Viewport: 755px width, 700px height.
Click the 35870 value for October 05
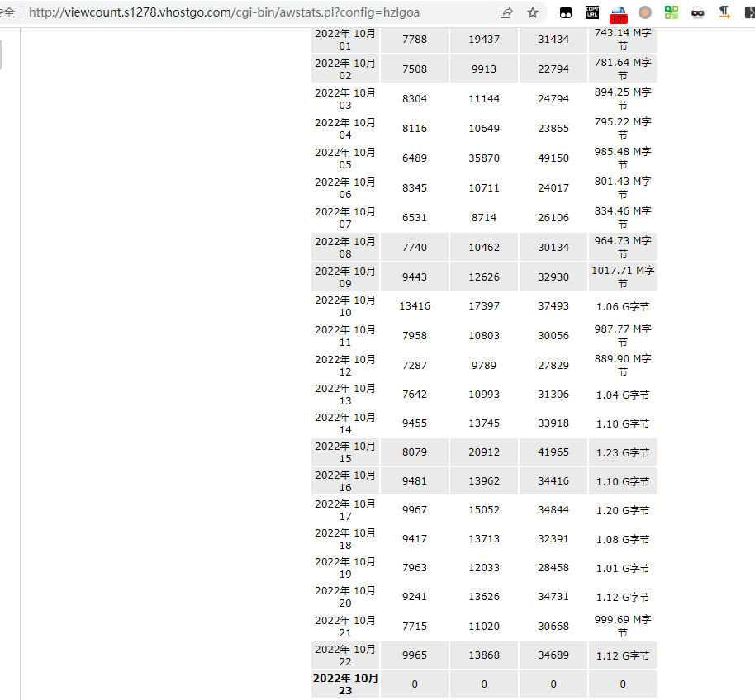point(484,158)
